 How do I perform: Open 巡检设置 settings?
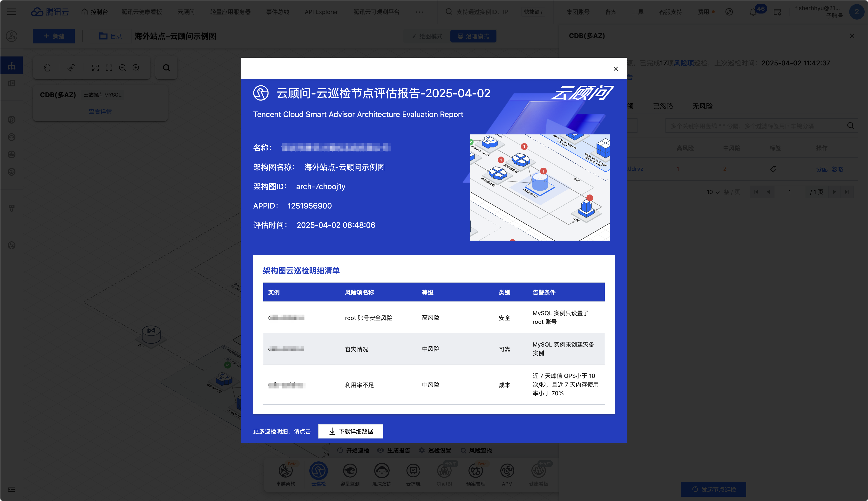pos(435,450)
